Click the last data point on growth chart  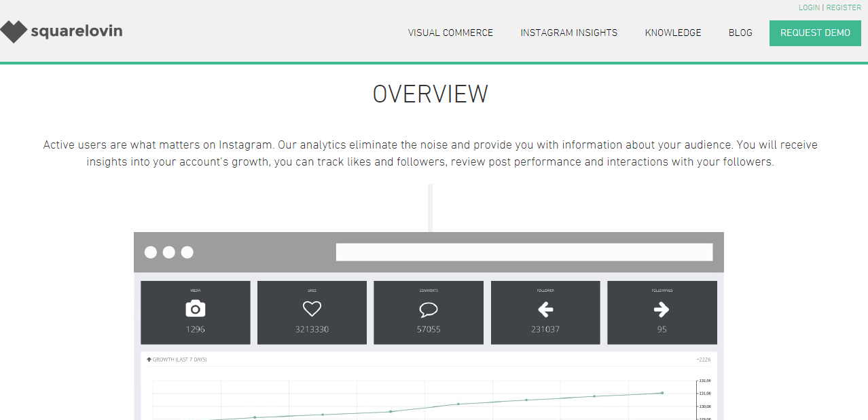point(662,393)
